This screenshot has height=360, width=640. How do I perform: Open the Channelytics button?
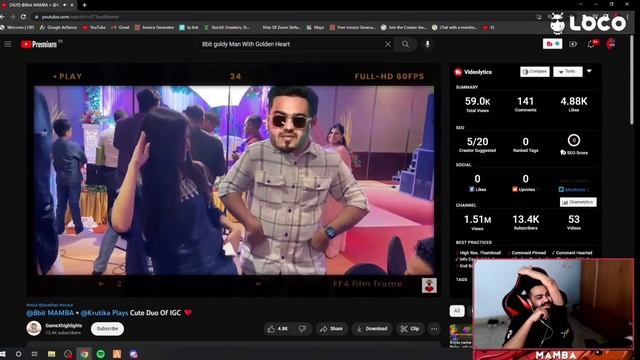click(x=578, y=202)
